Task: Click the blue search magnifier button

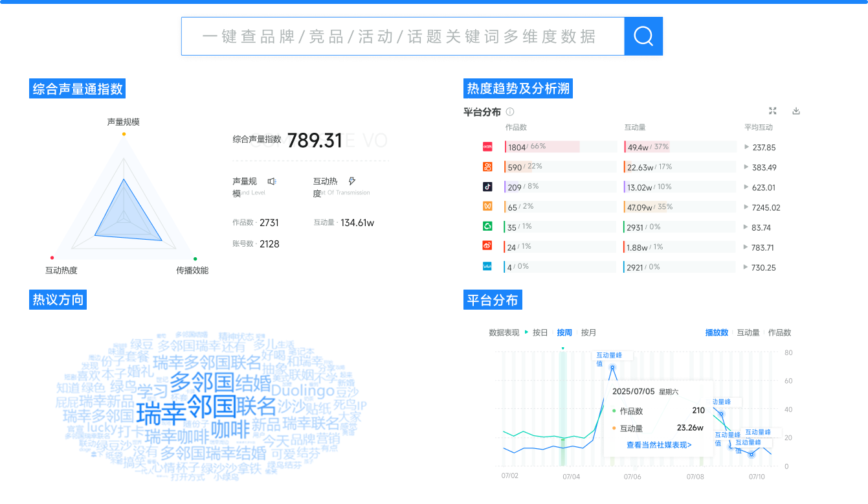Action: [x=643, y=36]
